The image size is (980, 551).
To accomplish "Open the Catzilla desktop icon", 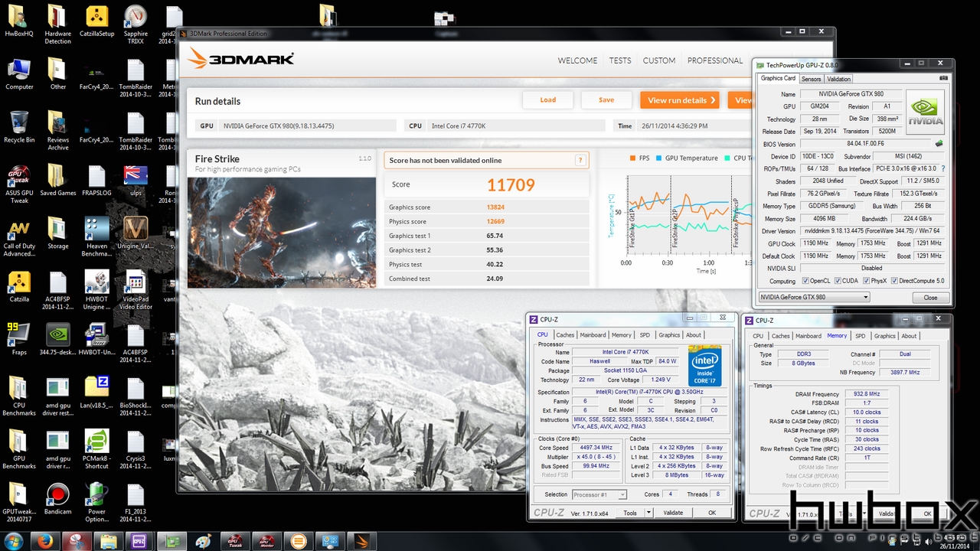I will point(19,287).
